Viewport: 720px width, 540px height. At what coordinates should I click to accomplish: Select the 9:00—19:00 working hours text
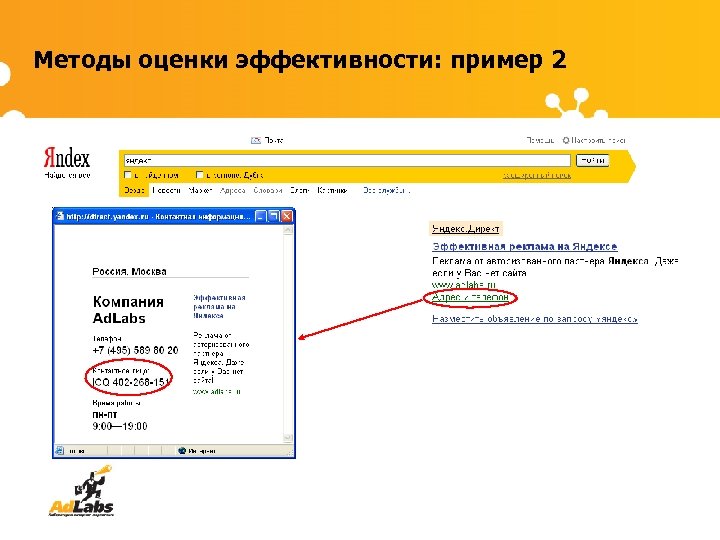120,427
